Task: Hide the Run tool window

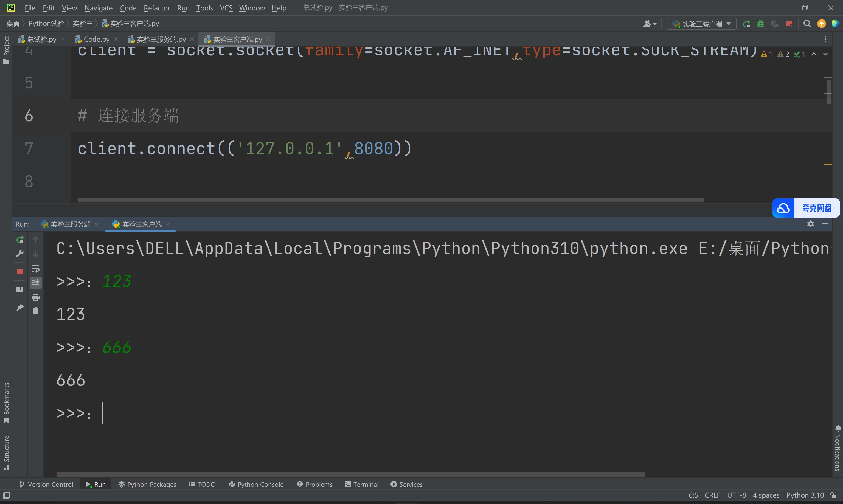Action: pyautogui.click(x=825, y=224)
